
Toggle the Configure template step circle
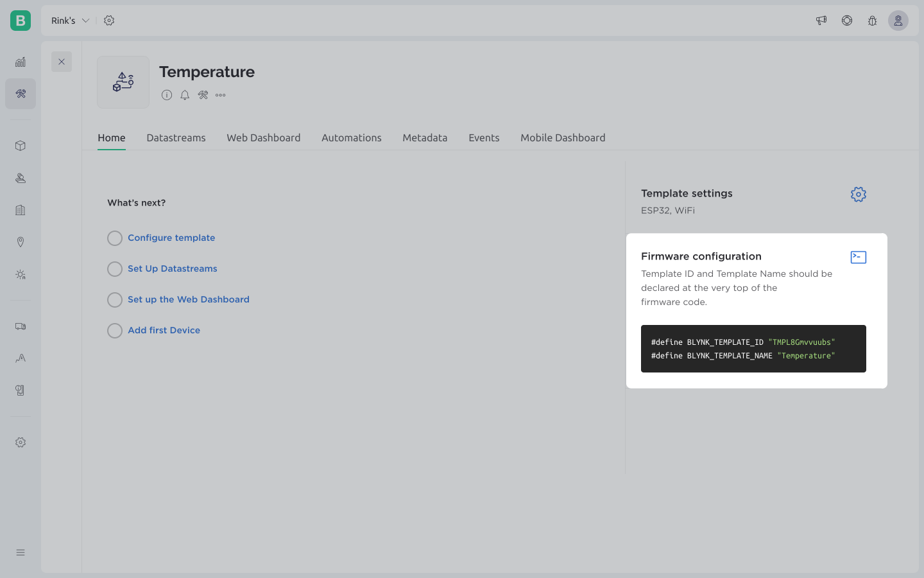click(x=115, y=238)
